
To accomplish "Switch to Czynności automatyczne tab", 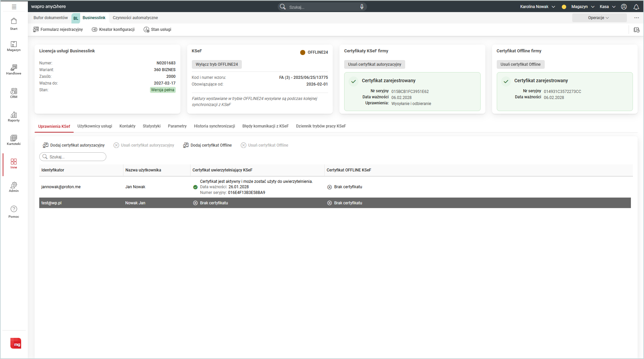I will pyautogui.click(x=135, y=18).
